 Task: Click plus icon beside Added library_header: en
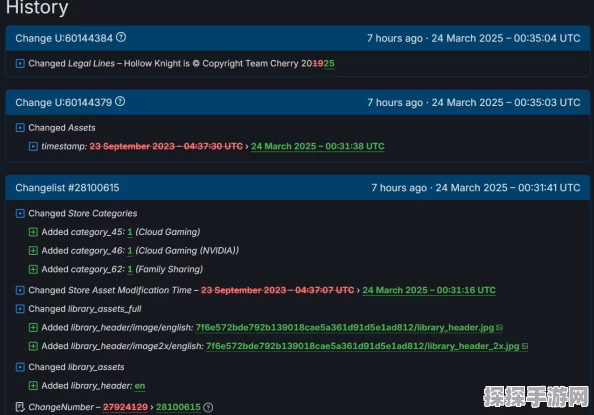coord(33,386)
